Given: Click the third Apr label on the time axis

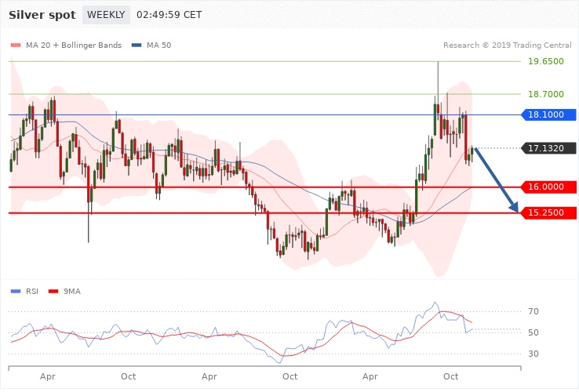Looking at the screenshot, I should click(370, 377).
